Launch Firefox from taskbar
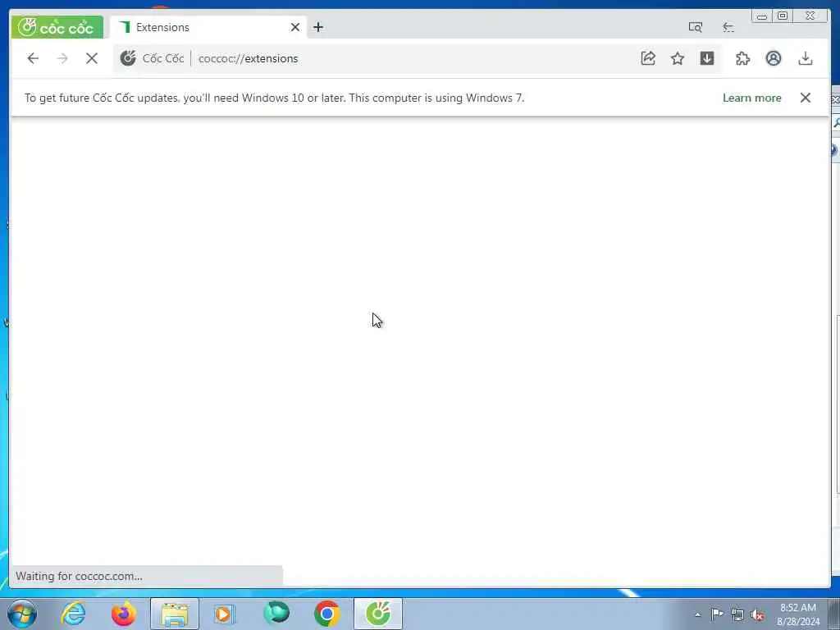Screen dimensions: 840x630 (124, 614)
